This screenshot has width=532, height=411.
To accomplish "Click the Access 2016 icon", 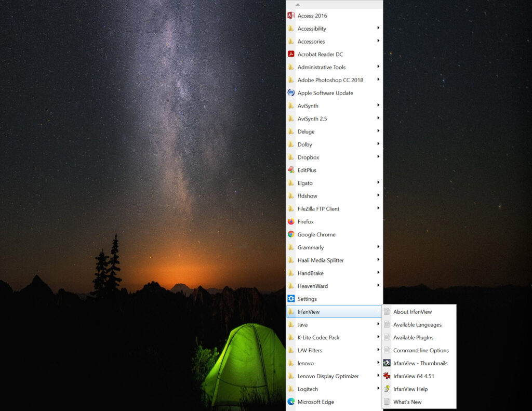I will click(x=291, y=16).
